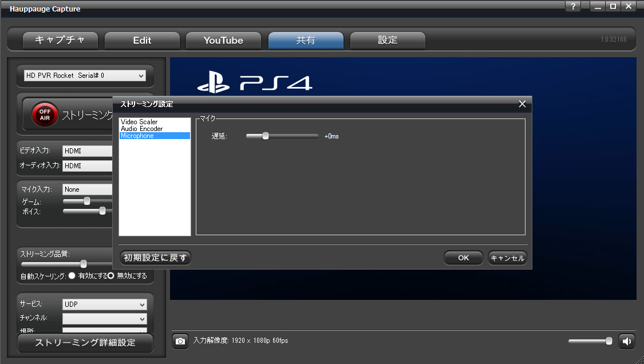Open the オーディオ入力 HDMI dropdown
Screen dimensions: 644x364
click(x=87, y=165)
